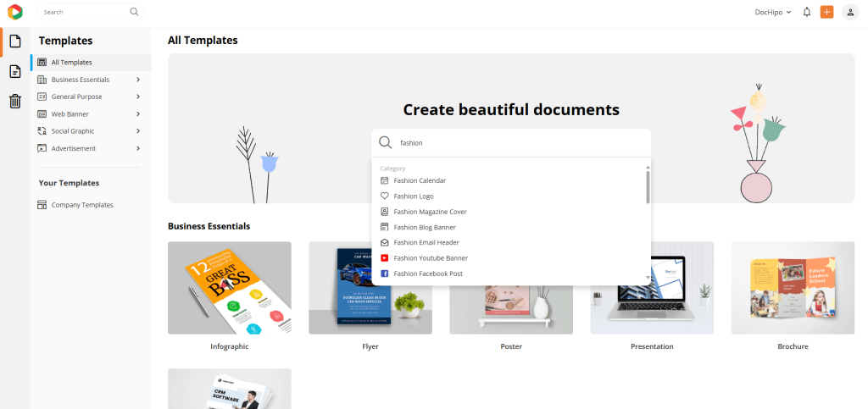Click the Social Graphic sidebar icon
Image resolution: width=868 pixels, height=409 pixels.
pos(42,131)
